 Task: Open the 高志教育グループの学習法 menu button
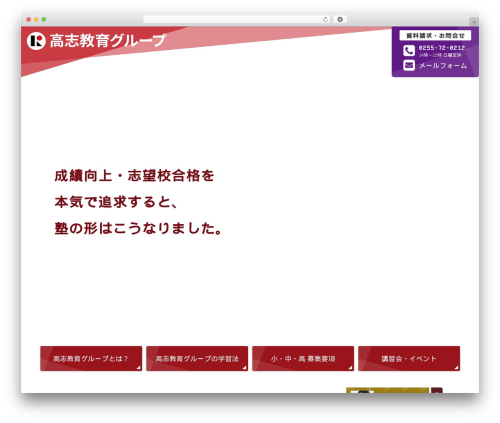coord(197,359)
